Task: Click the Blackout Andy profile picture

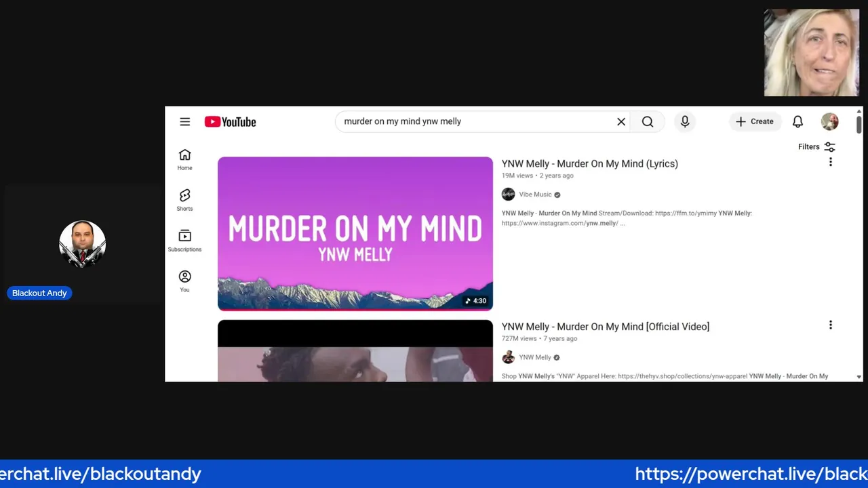Action: (83, 244)
